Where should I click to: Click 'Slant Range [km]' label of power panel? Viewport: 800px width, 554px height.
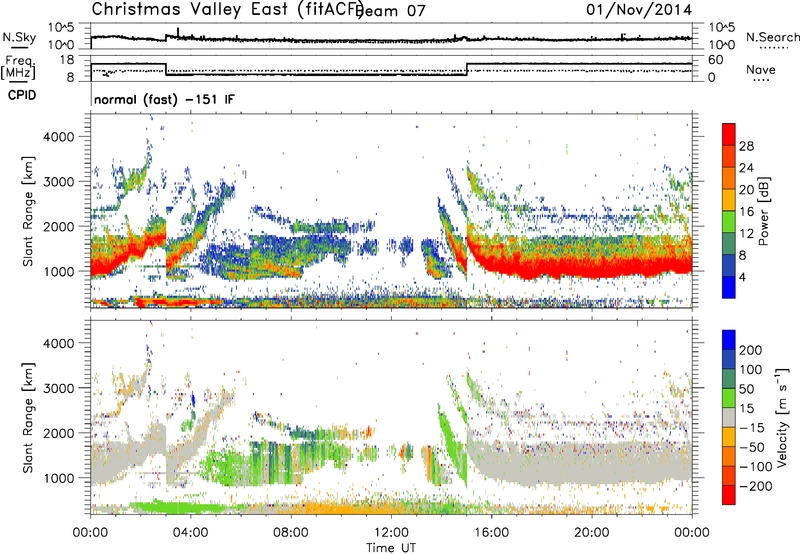28,211
